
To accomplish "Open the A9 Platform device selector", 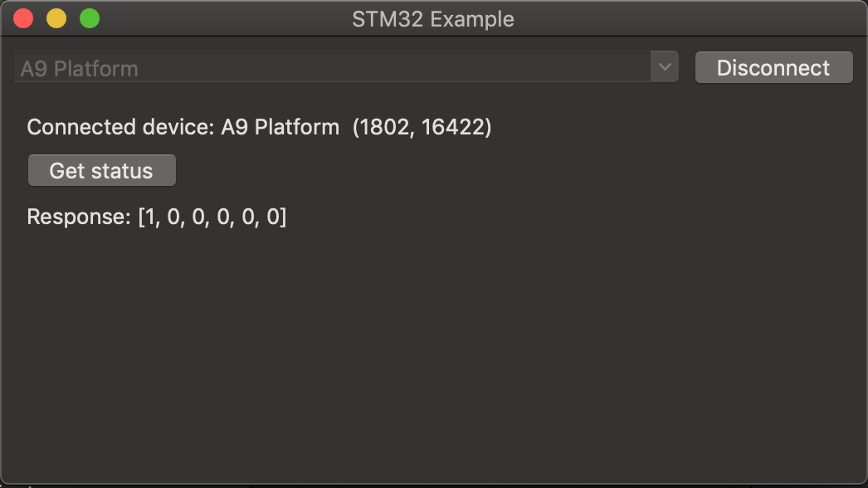I will 332,66.
